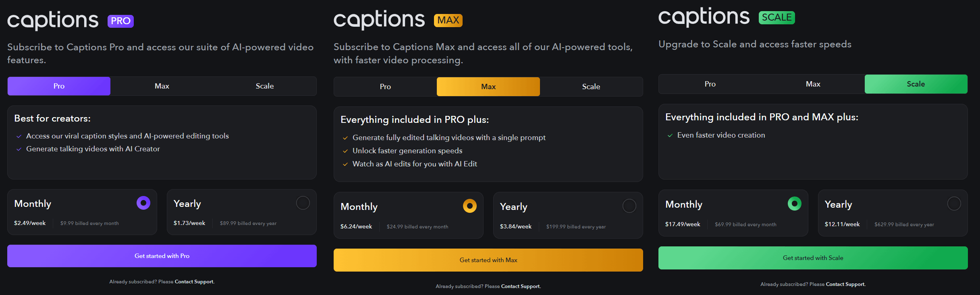Click the green SCALE badge logo
The image size is (980, 295).
777,17
